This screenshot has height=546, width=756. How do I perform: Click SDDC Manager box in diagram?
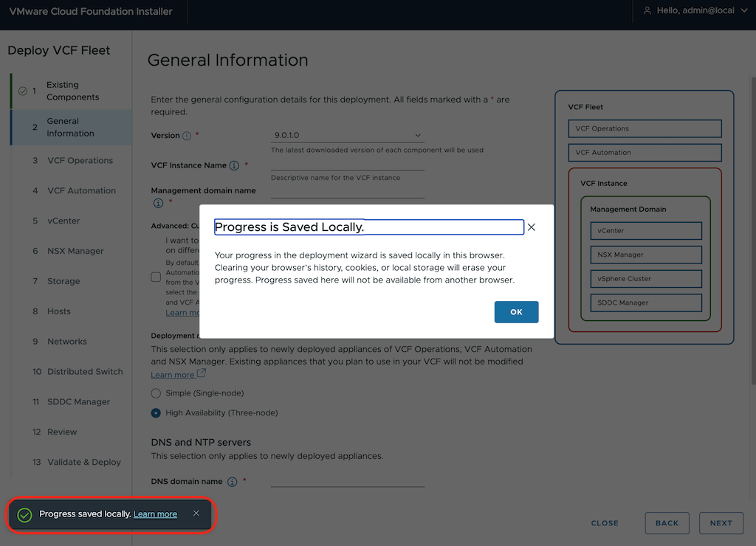coord(645,303)
